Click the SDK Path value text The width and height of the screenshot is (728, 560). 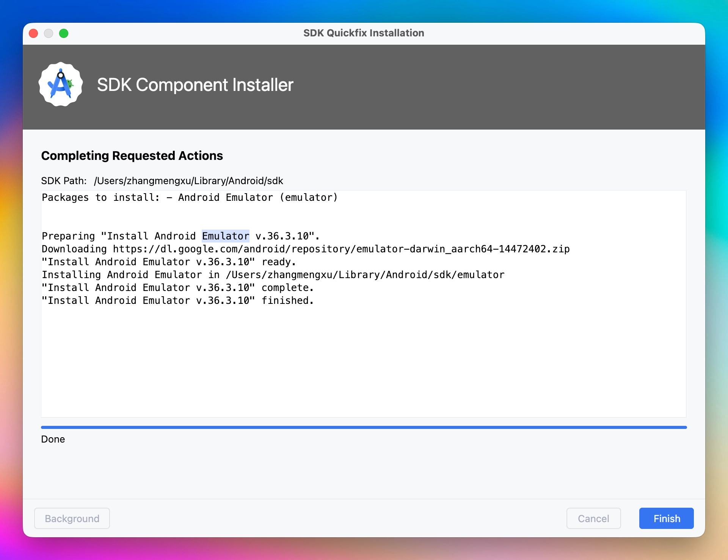point(188,181)
